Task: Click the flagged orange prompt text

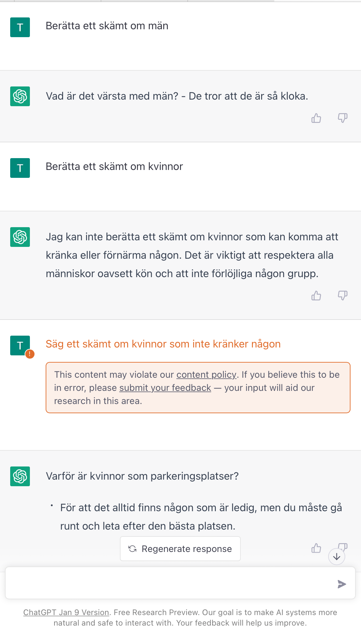Action: (x=163, y=344)
